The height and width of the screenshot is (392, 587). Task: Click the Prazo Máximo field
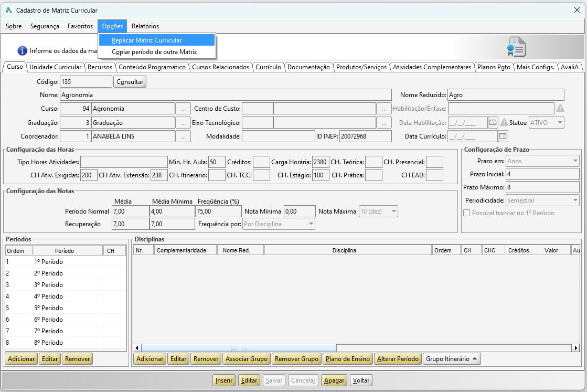click(x=542, y=187)
